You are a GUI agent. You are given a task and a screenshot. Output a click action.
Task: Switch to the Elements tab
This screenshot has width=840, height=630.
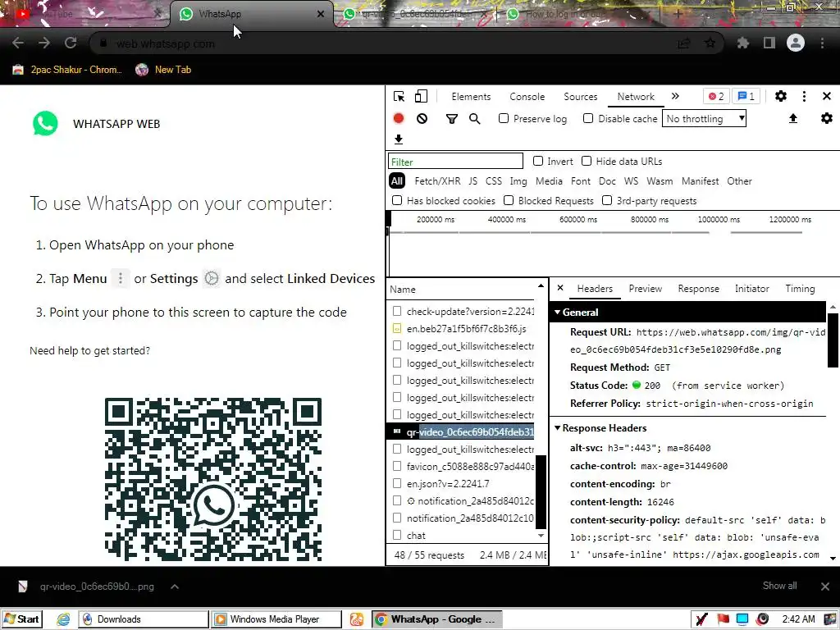click(471, 97)
